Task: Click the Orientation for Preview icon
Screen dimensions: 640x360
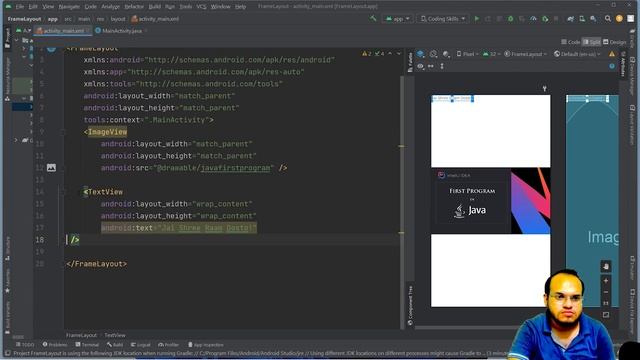Action: [x=433, y=54]
